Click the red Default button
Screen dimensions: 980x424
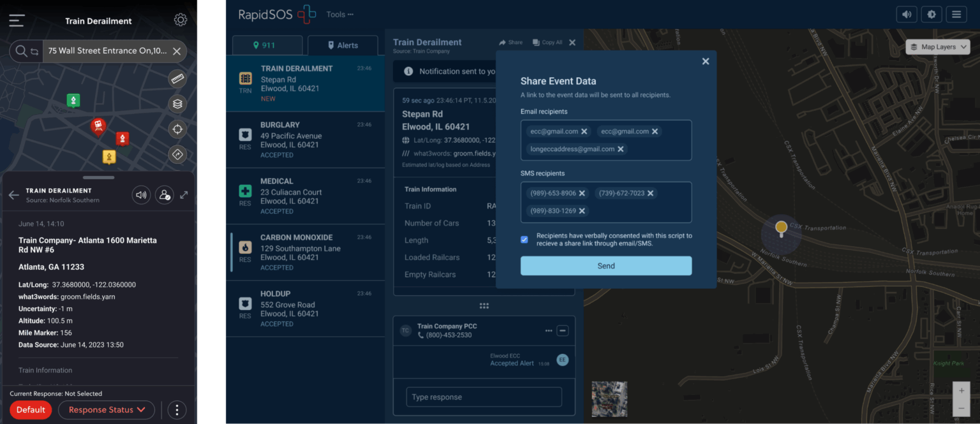[x=31, y=410]
